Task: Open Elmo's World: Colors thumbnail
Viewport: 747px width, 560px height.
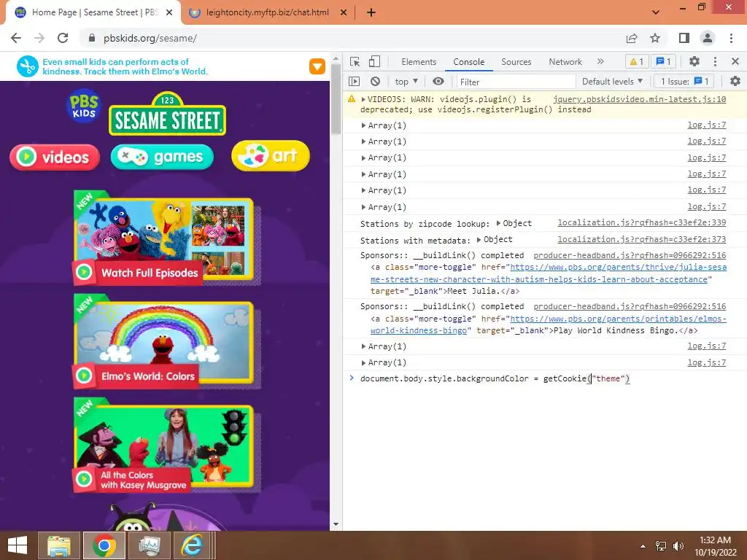Action: 164,342
